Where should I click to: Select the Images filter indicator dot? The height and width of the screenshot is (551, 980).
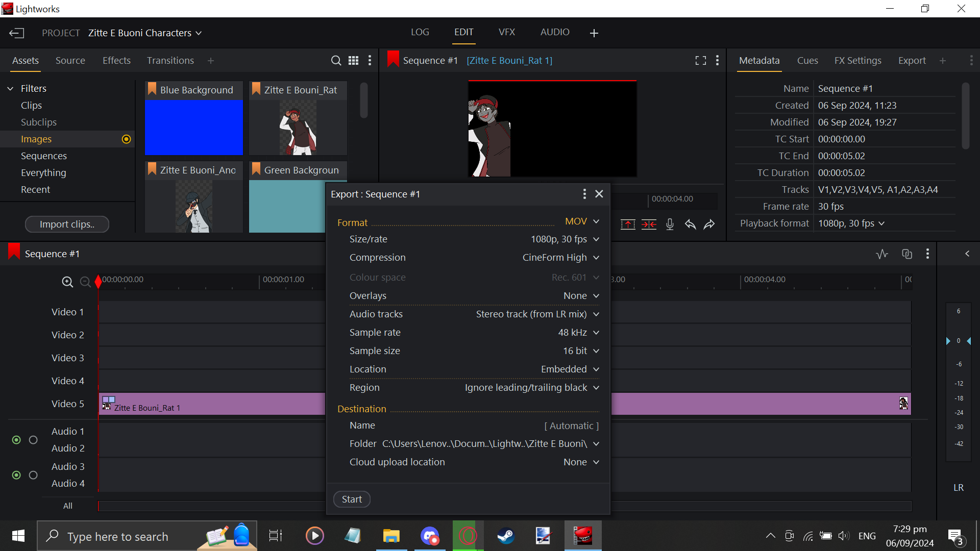(127, 139)
